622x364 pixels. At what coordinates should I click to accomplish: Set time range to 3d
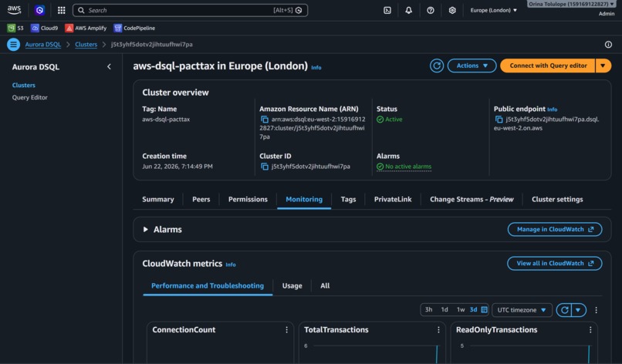(x=474, y=310)
